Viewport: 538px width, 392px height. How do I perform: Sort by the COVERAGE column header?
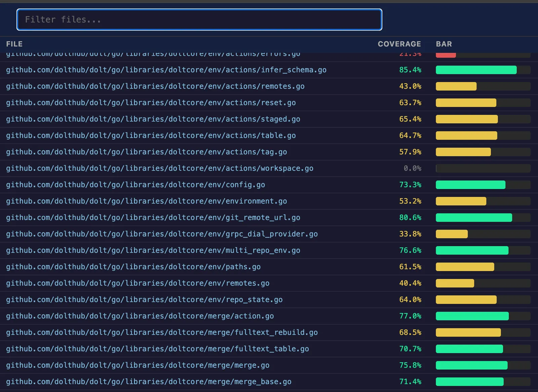399,44
